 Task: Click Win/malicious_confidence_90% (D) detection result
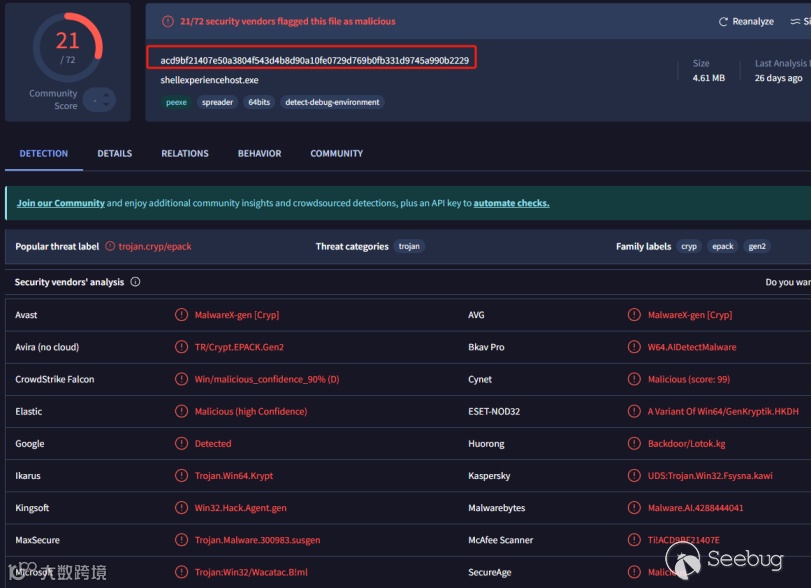click(267, 379)
